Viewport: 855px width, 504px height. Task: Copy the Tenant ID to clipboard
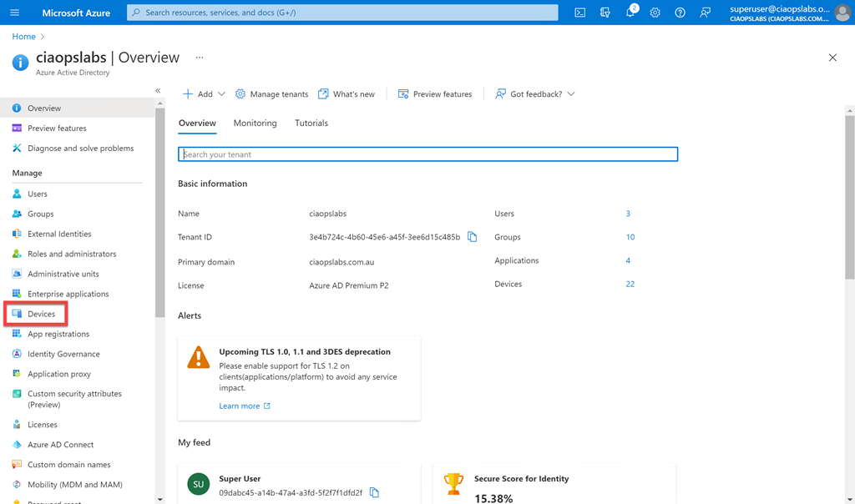473,237
